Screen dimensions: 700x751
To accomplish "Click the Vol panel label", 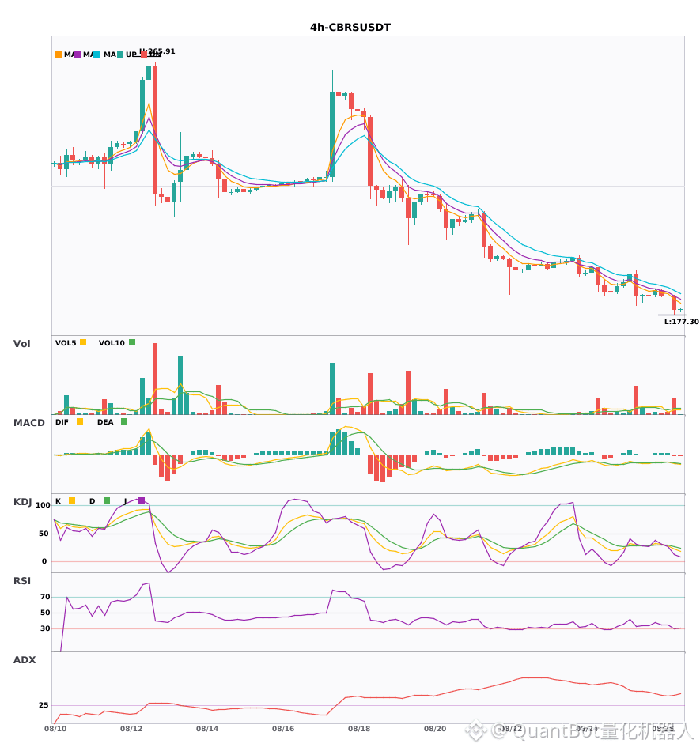I will [x=21, y=344].
